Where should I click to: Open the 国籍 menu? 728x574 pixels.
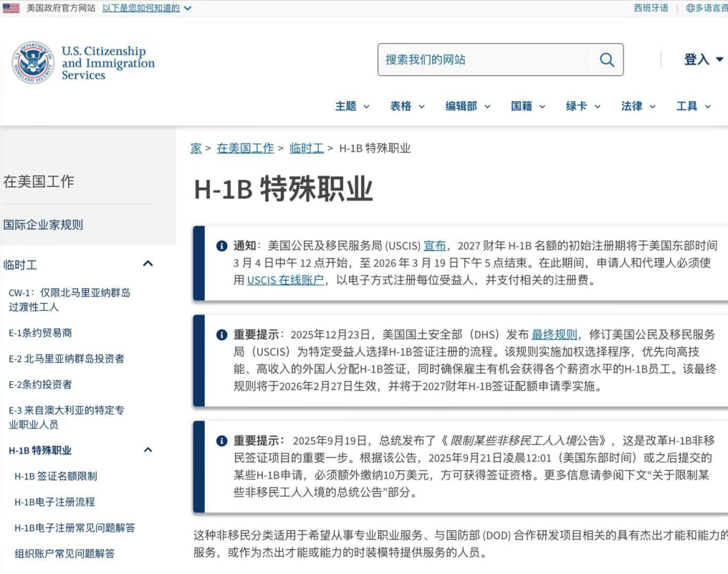[x=528, y=106]
